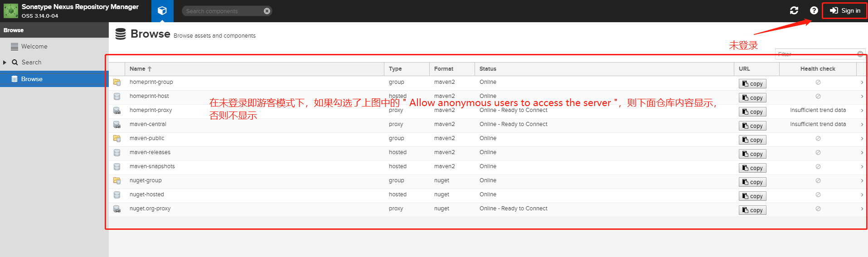Screen dimensions: 868x257
Task: Click health check icon for nuget-hosted
Action: [x=818, y=195]
